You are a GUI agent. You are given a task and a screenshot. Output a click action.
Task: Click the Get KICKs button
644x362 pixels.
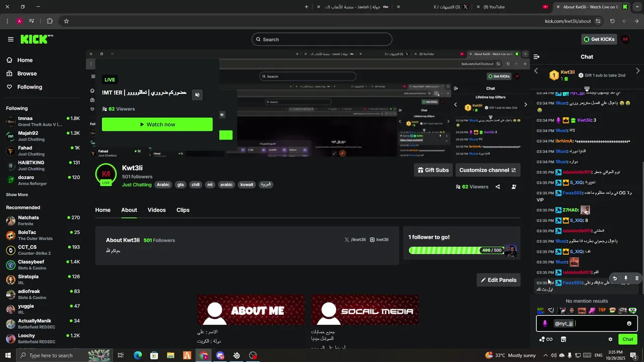pyautogui.click(x=599, y=39)
